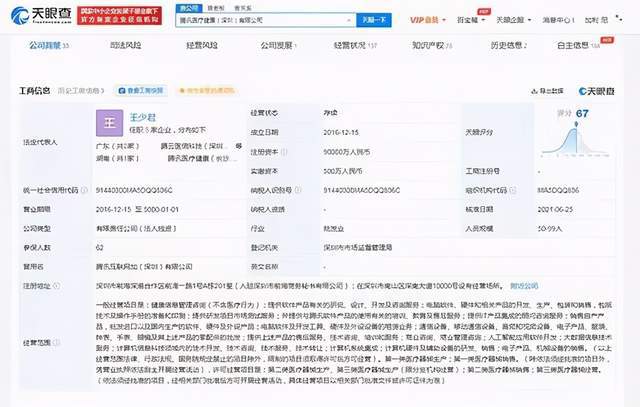This screenshot has width=640, height=407.
Task: Click info icon next to 组织机构代码
Action: click(513, 190)
